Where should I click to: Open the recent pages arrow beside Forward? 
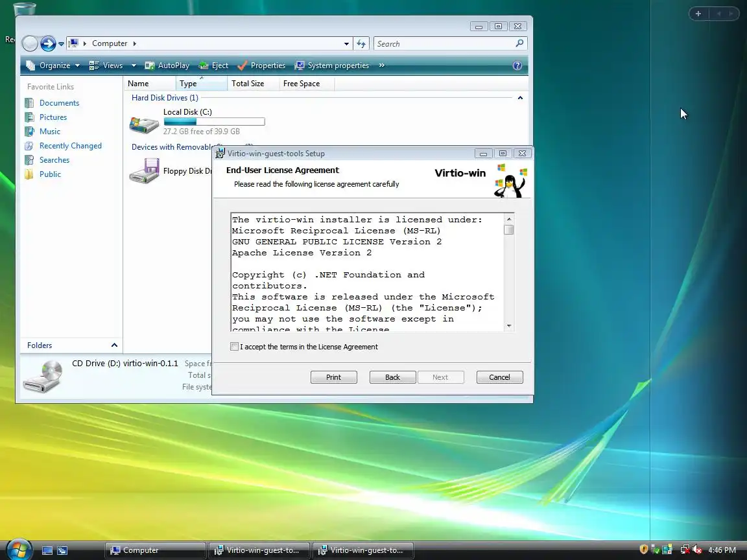[61, 44]
